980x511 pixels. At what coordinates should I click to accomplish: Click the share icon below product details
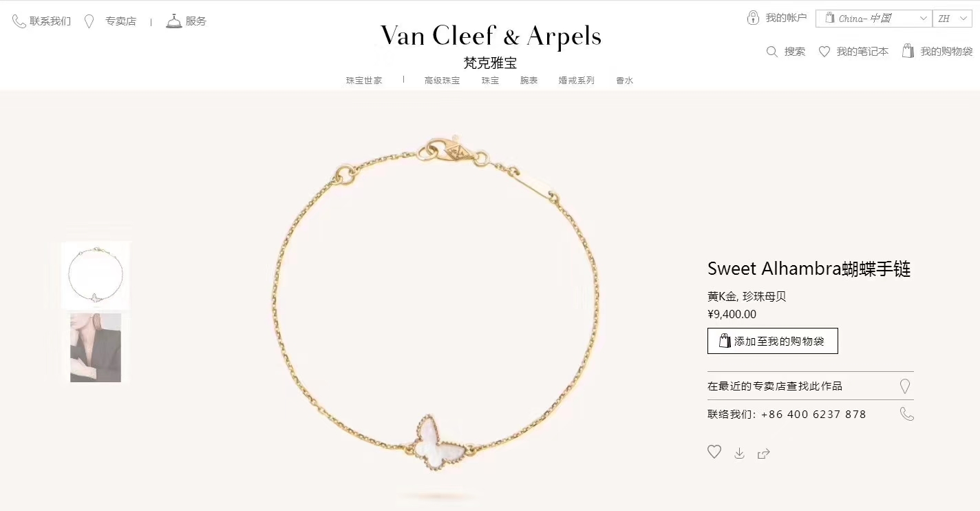[763, 453]
